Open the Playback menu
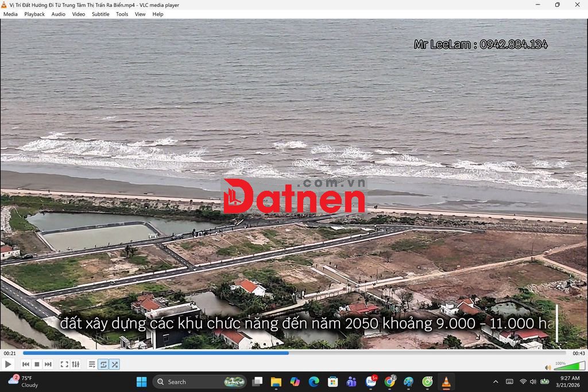Viewport: 588px width, 392px height. tap(34, 14)
